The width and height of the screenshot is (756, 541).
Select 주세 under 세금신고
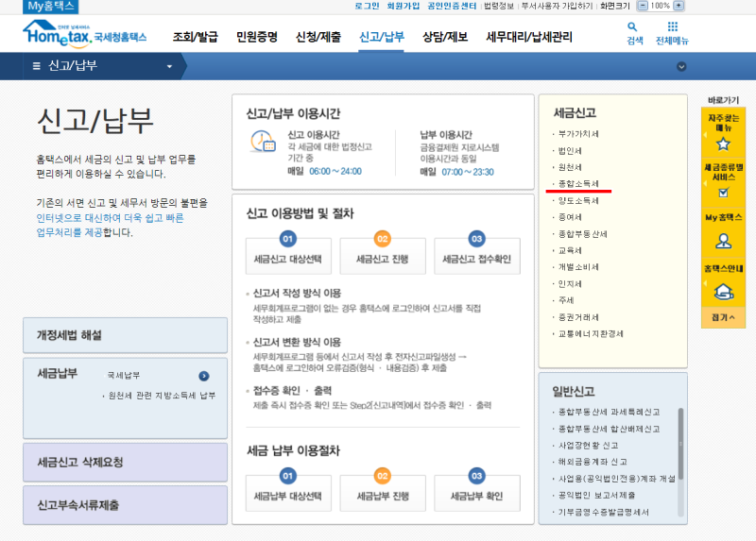(x=566, y=300)
